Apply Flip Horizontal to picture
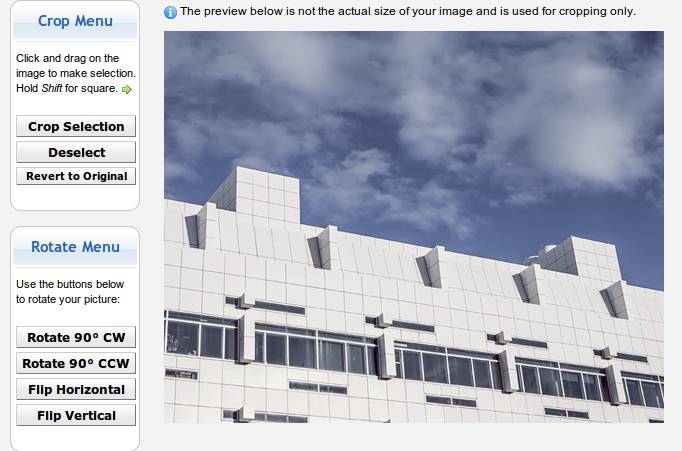This screenshot has height=451, width=682. coord(76,389)
